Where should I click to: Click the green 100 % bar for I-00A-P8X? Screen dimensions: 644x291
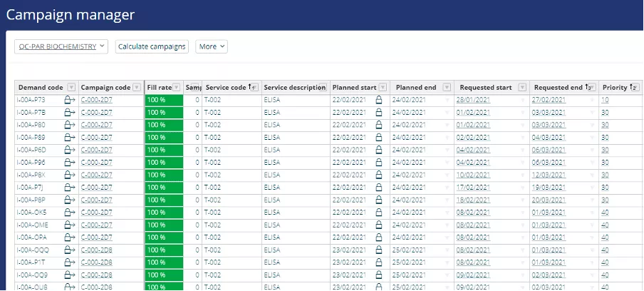pos(164,175)
